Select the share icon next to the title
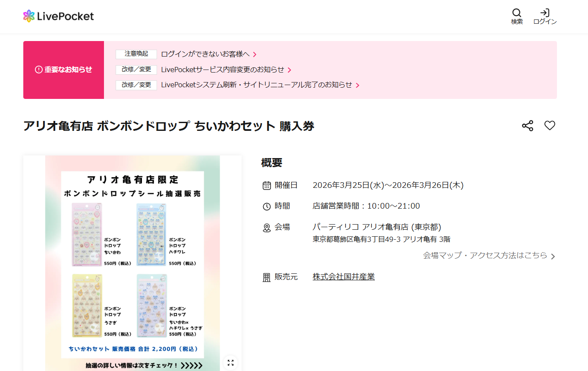 pos(527,126)
